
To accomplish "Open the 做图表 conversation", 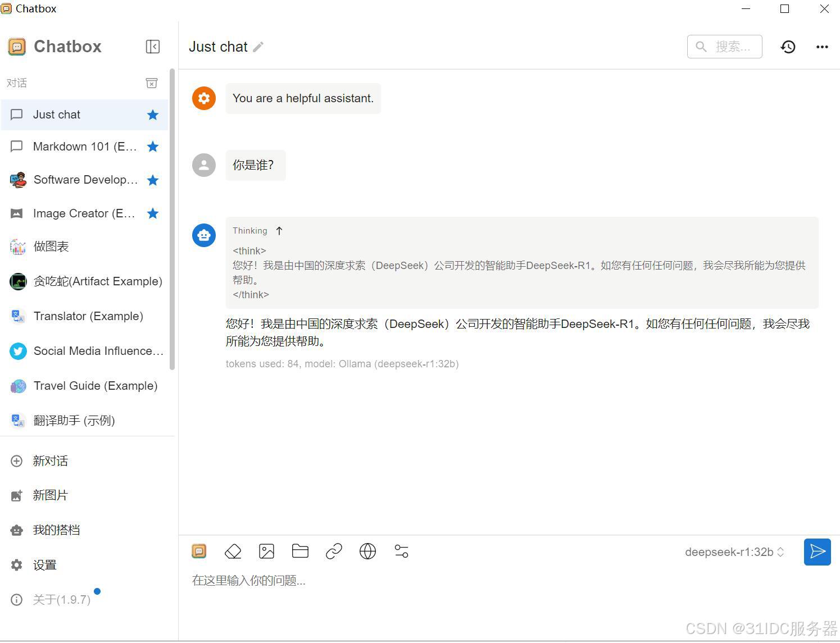I will [x=84, y=247].
